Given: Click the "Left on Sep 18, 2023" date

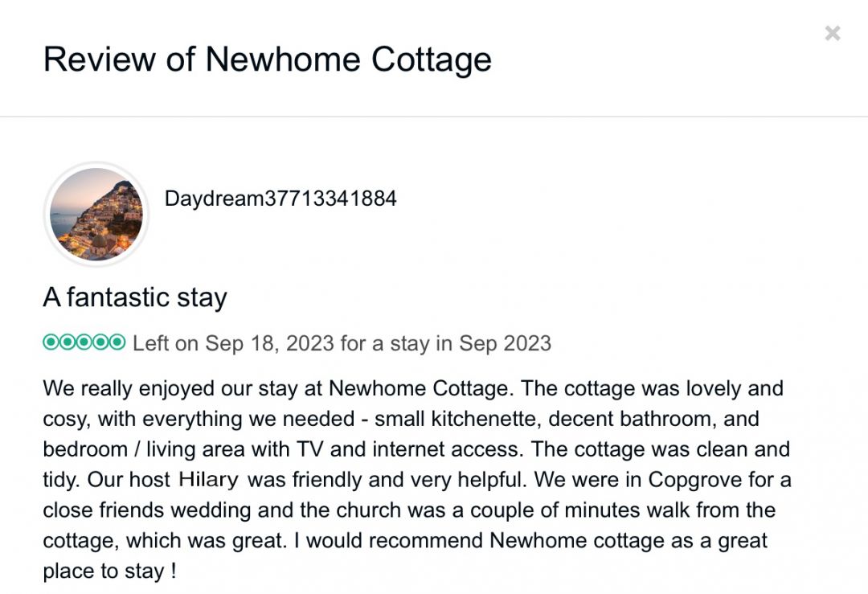Looking at the screenshot, I should (233, 343).
